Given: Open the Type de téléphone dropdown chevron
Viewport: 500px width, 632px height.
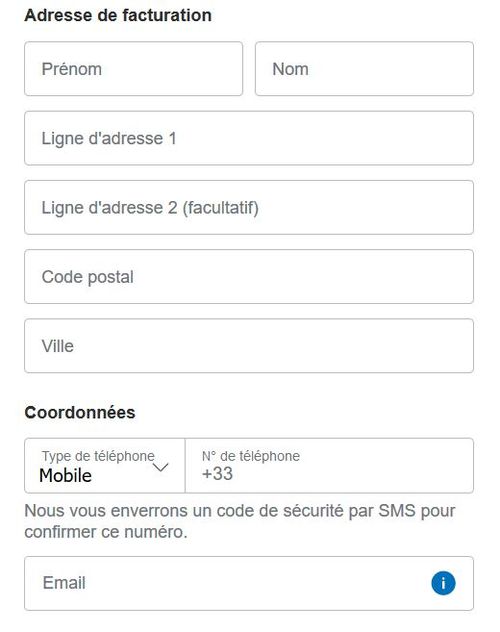Looking at the screenshot, I should (x=161, y=467).
